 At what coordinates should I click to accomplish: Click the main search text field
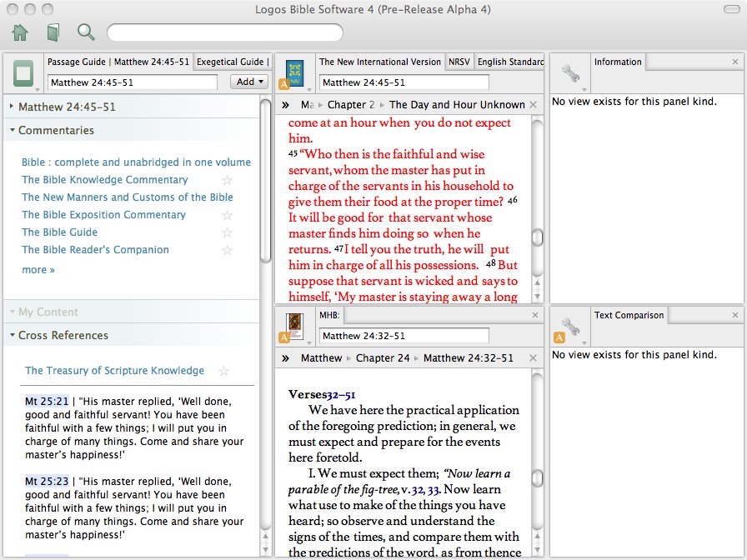pos(225,32)
